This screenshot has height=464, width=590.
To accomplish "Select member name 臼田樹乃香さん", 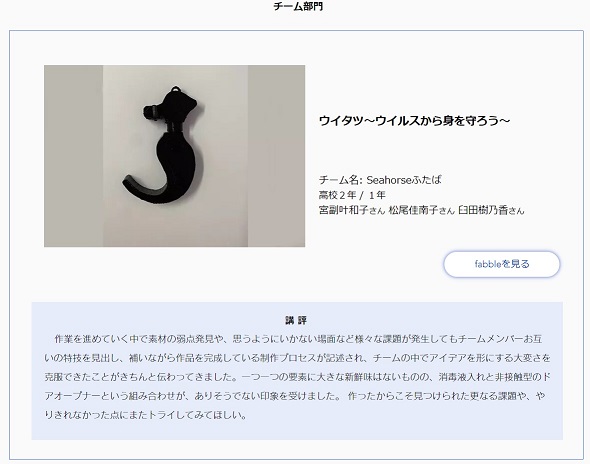I will (x=491, y=210).
